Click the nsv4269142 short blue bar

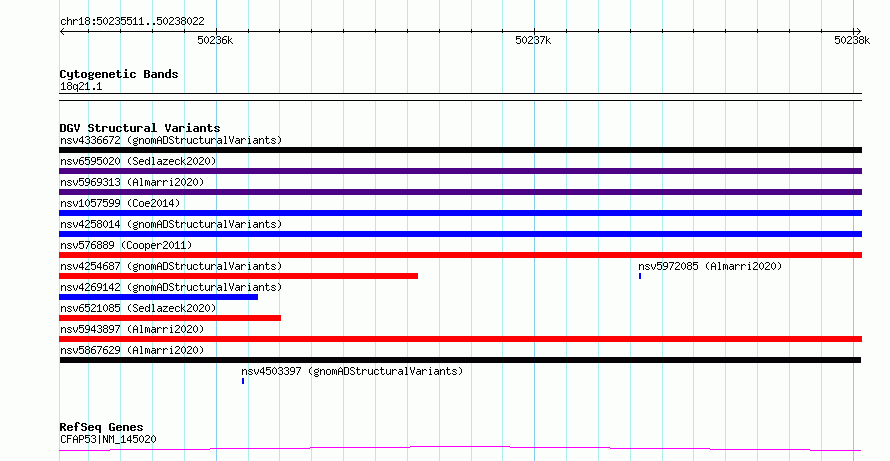158,297
